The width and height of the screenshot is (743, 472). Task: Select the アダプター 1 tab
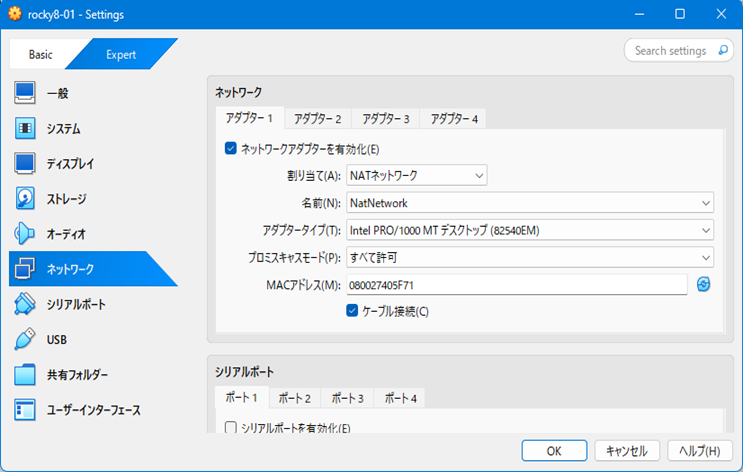pyautogui.click(x=249, y=118)
